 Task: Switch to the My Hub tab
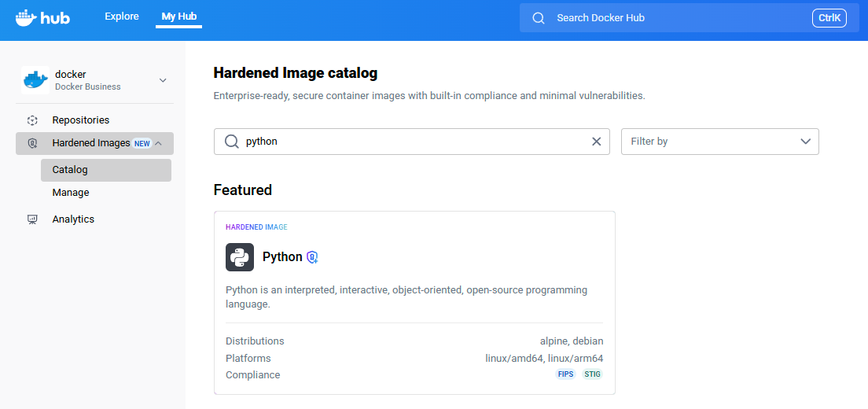(178, 17)
